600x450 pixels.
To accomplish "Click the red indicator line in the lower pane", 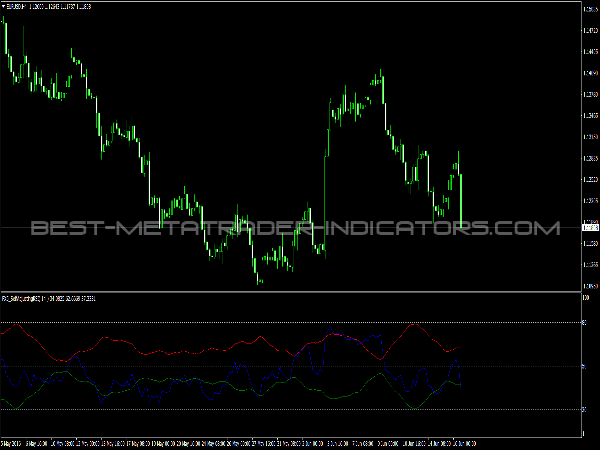I will click(x=230, y=348).
